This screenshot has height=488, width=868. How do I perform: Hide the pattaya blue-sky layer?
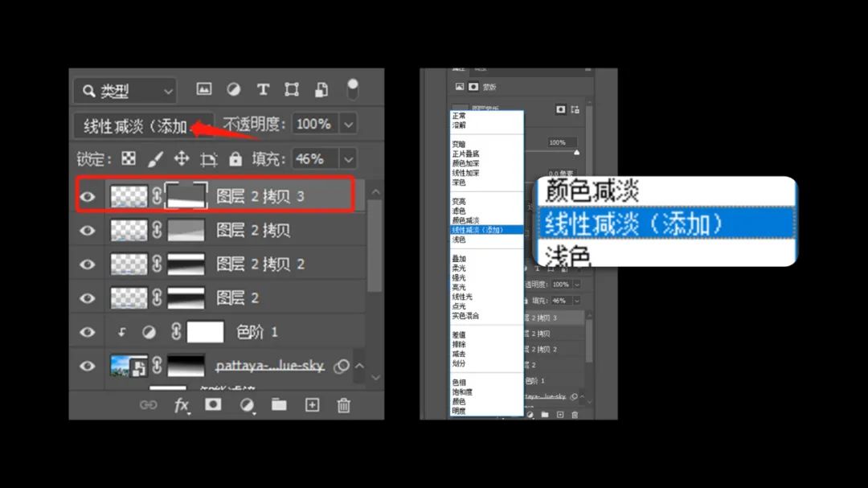pos(88,366)
